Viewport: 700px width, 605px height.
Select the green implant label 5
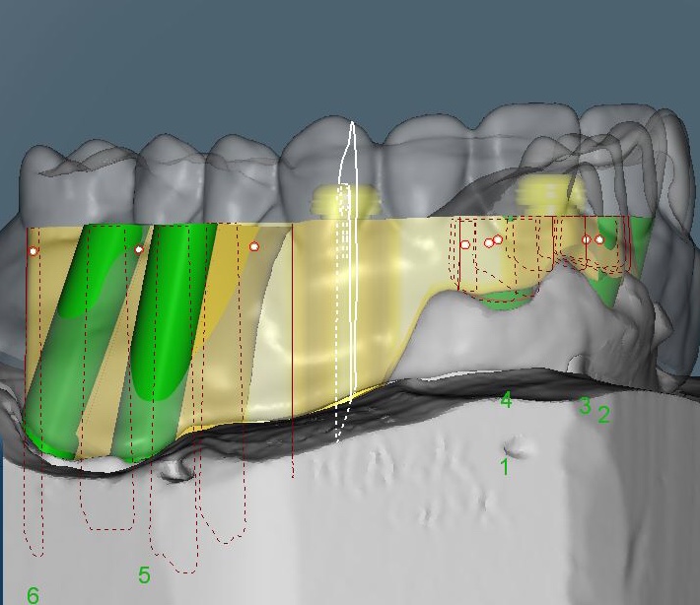(x=144, y=575)
